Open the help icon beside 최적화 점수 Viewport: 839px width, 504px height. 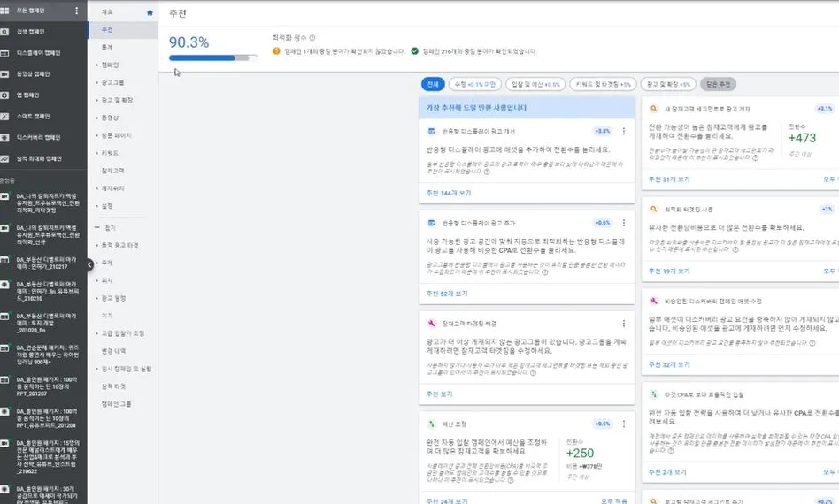click(312, 38)
